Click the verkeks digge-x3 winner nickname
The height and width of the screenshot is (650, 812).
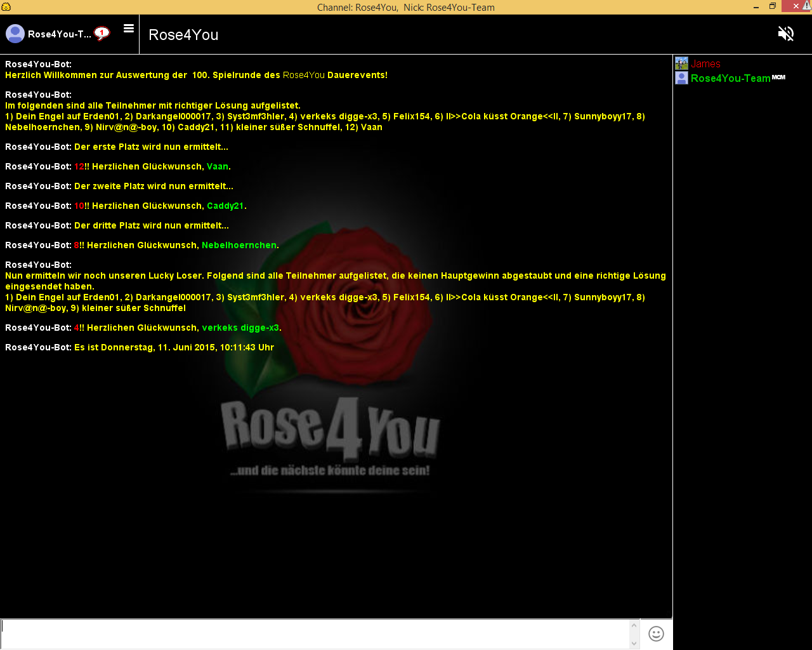coord(240,328)
